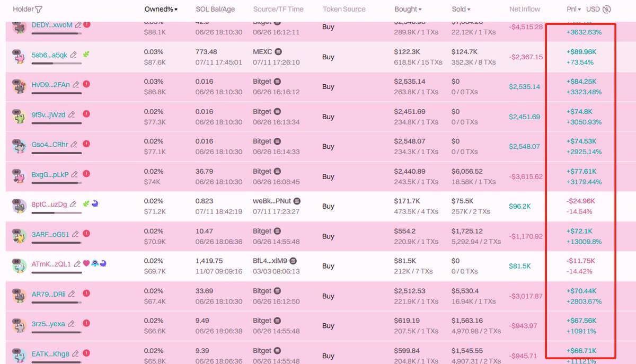
Task: Click the red alert icon beside HvD9...2FAn
Action: coord(86,84)
